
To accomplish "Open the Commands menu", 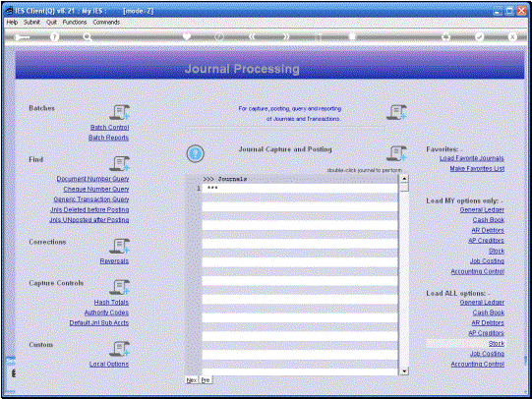I will (106, 22).
